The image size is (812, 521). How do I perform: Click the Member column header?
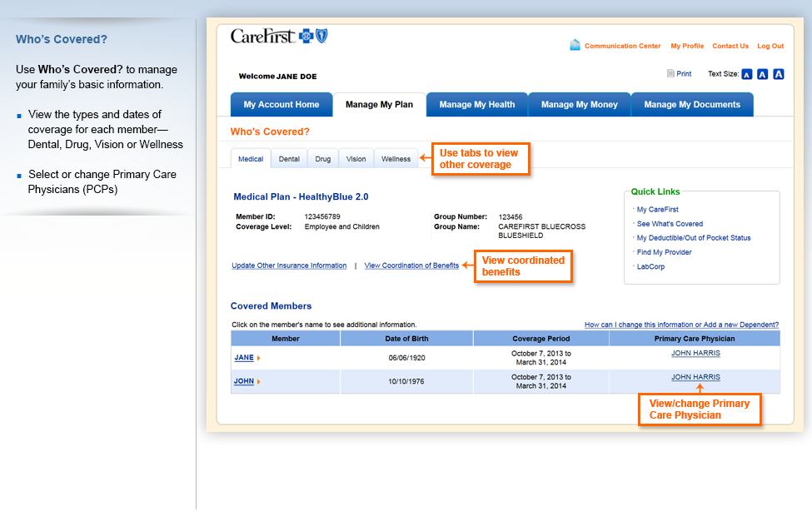tap(286, 339)
